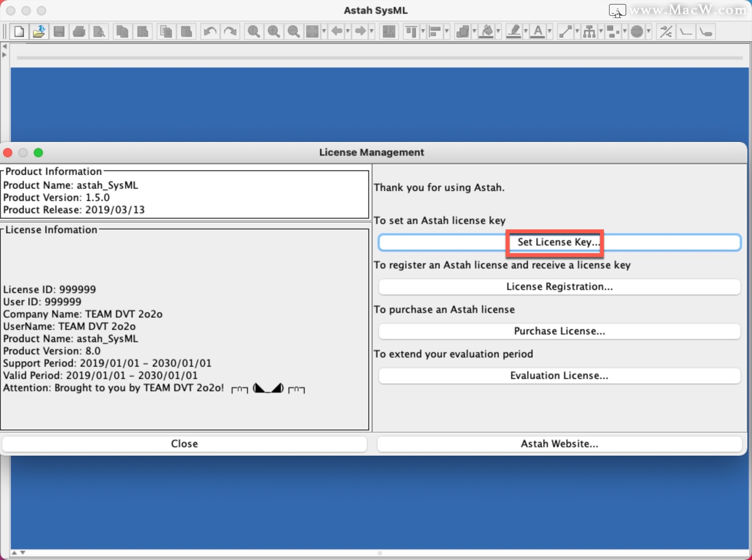The image size is (752, 560).
Task: Select "Company Name: TEAM DVT 2o2o" text
Action: pyautogui.click(x=83, y=314)
